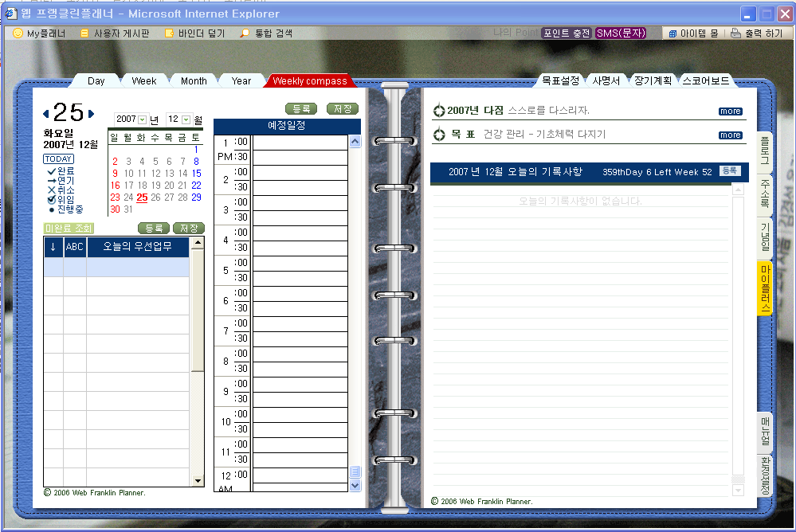This screenshot has height=532, width=796.
Task: Click the 오늘의 우선업무 column header
Action: coord(138,247)
